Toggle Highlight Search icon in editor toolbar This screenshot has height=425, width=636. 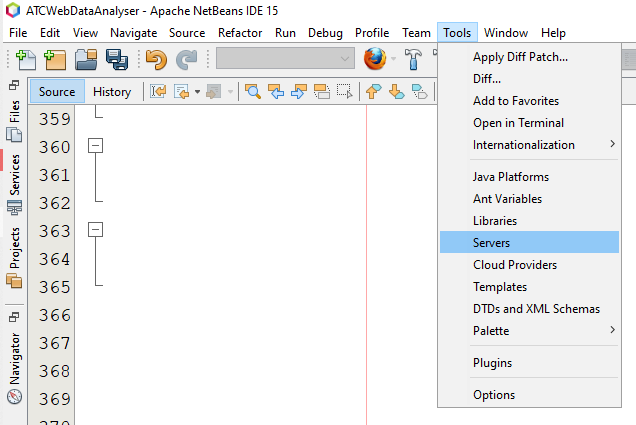pyautogui.click(x=322, y=92)
